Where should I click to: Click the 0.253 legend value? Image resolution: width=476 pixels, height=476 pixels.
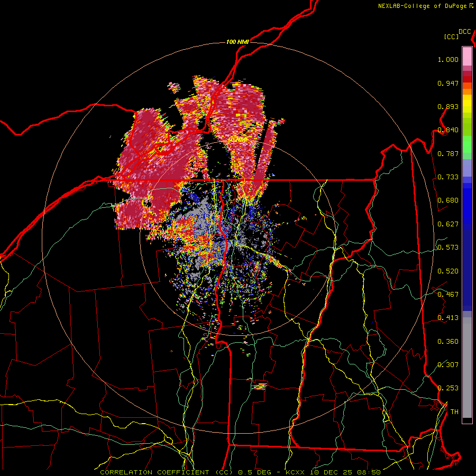coord(448,388)
